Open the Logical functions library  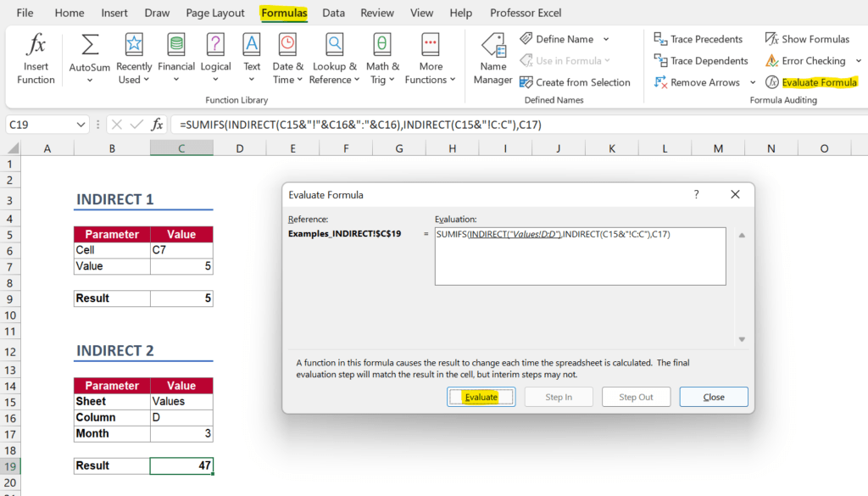pyautogui.click(x=215, y=58)
